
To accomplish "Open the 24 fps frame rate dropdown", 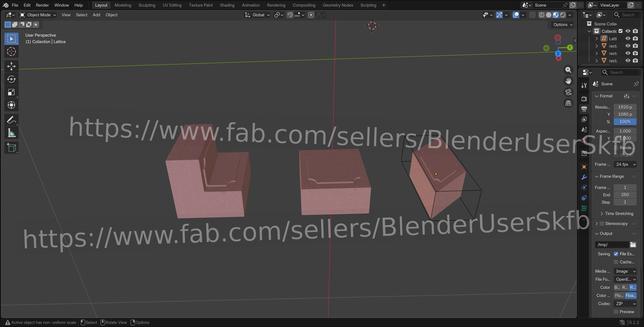I will [625, 165].
